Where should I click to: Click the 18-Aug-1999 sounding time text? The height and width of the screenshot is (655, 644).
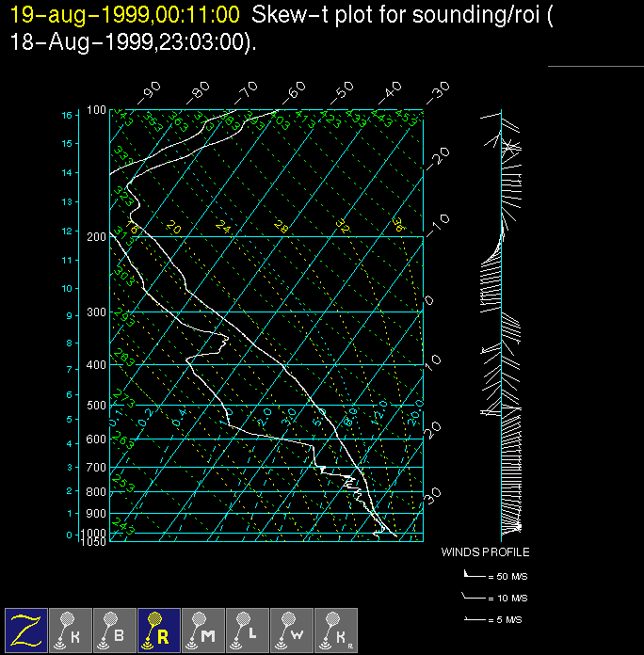coord(132,43)
